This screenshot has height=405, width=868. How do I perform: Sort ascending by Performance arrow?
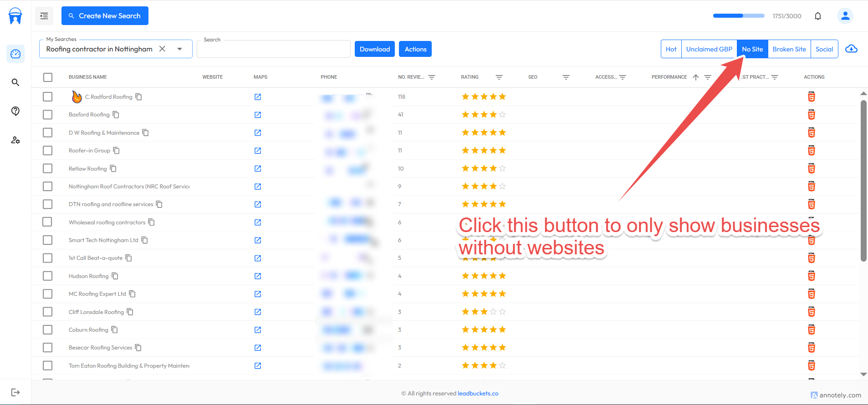pyautogui.click(x=696, y=77)
